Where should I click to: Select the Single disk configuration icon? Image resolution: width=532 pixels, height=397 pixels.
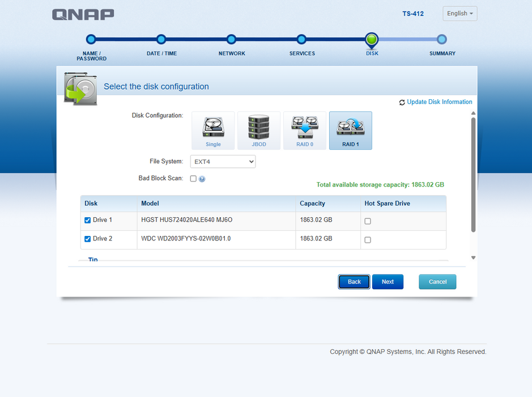click(213, 130)
